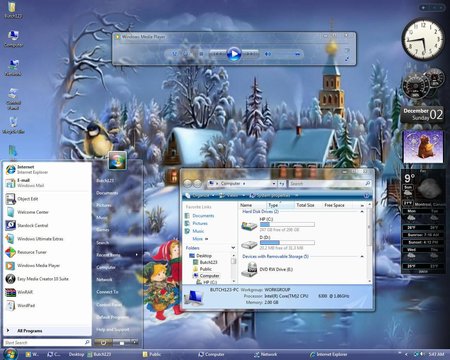Launch Stardock Central

(47, 225)
